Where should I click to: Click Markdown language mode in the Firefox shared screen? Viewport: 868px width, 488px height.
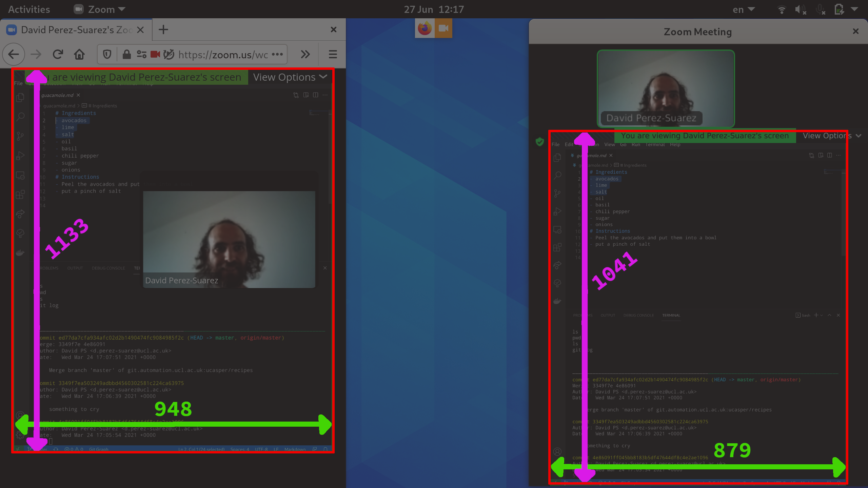295,449
